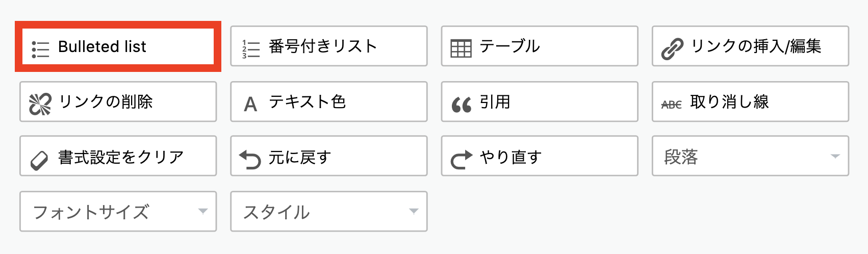Image resolution: width=868 pixels, height=254 pixels.
Task: Click the 番号付きリスト button label
Action: 323,46
